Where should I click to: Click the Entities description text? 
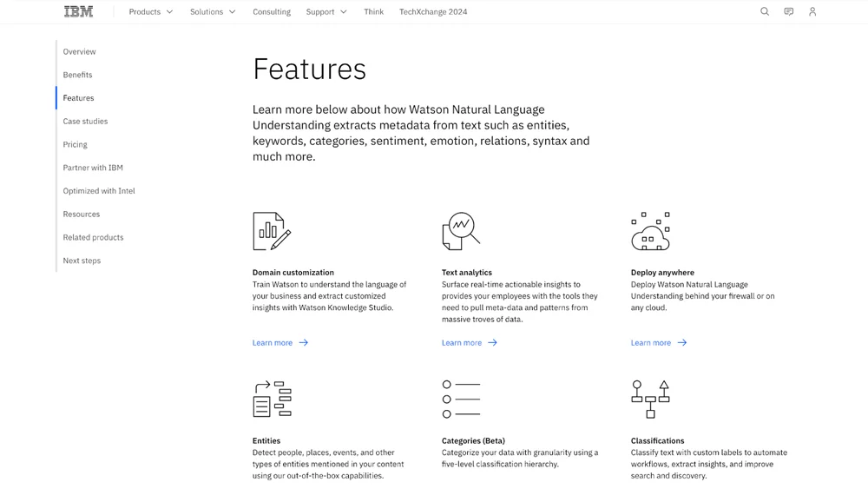328,465
